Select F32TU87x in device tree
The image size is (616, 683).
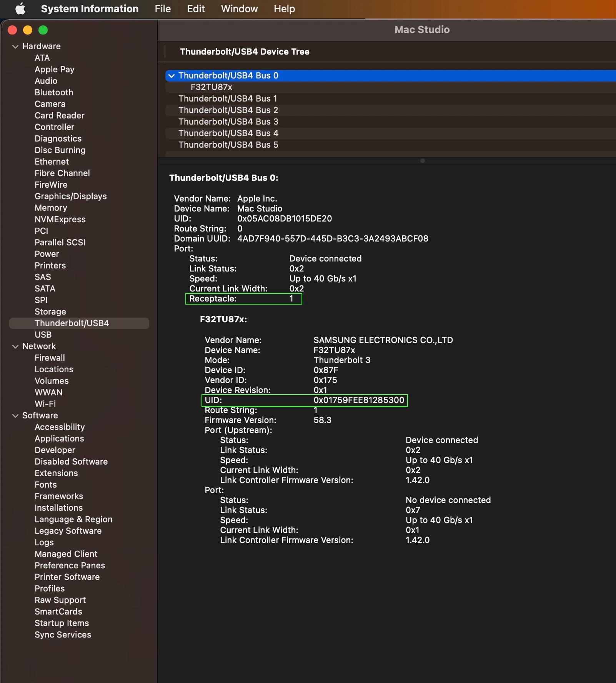click(211, 87)
